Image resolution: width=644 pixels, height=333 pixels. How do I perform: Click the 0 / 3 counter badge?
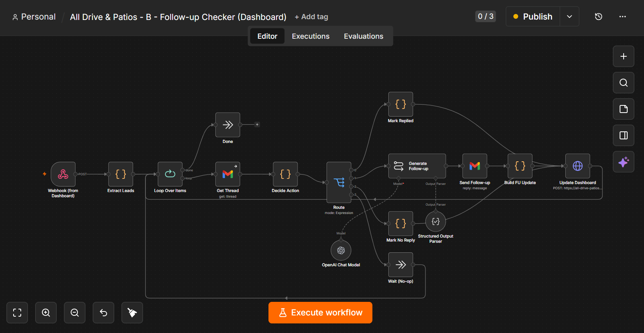click(485, 16)
